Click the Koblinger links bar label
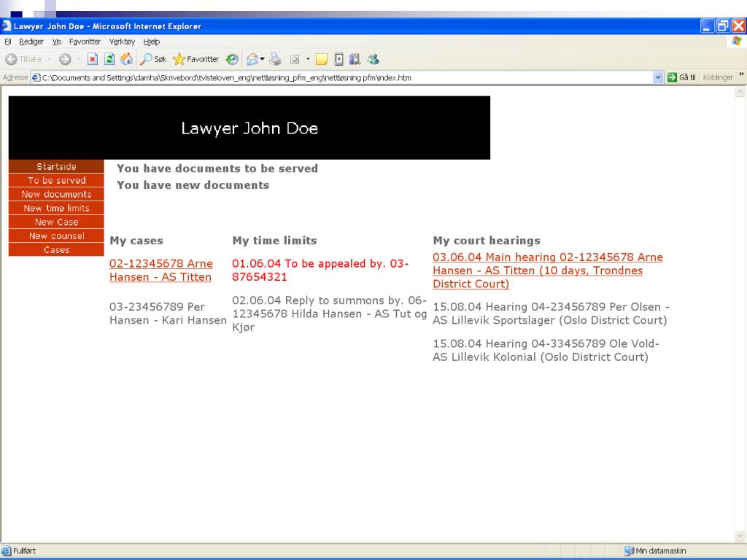 (718, 77)
